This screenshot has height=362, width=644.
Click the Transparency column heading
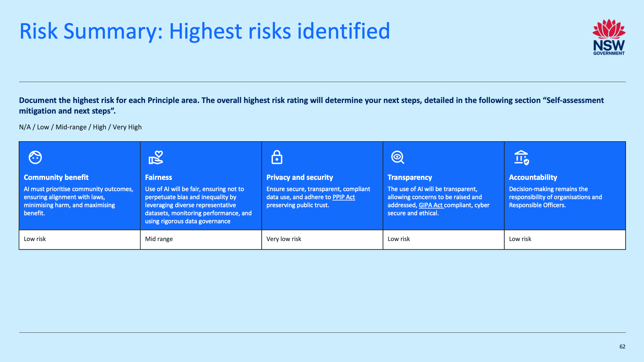coord(410,177)
